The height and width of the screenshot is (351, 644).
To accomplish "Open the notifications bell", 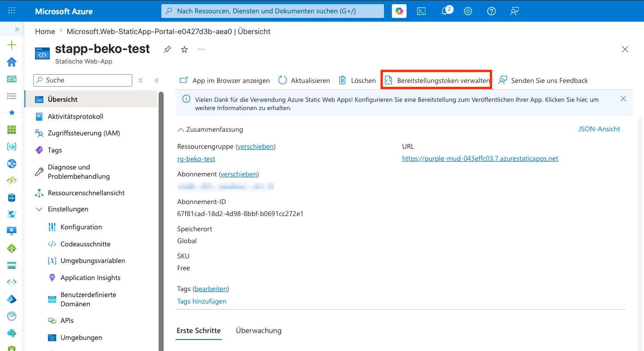I will click(x=445, y=11).
